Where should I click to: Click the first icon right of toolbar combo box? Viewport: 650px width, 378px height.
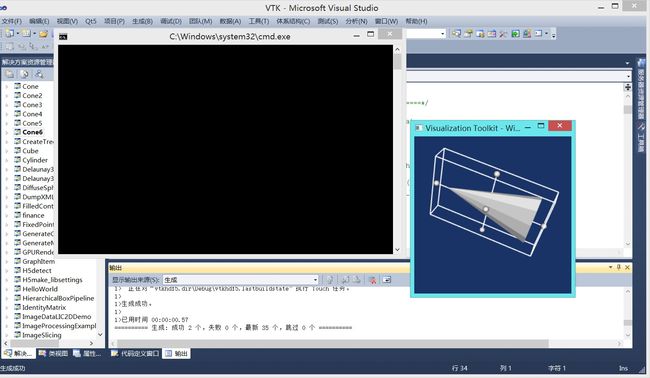(x=456, y=33)
